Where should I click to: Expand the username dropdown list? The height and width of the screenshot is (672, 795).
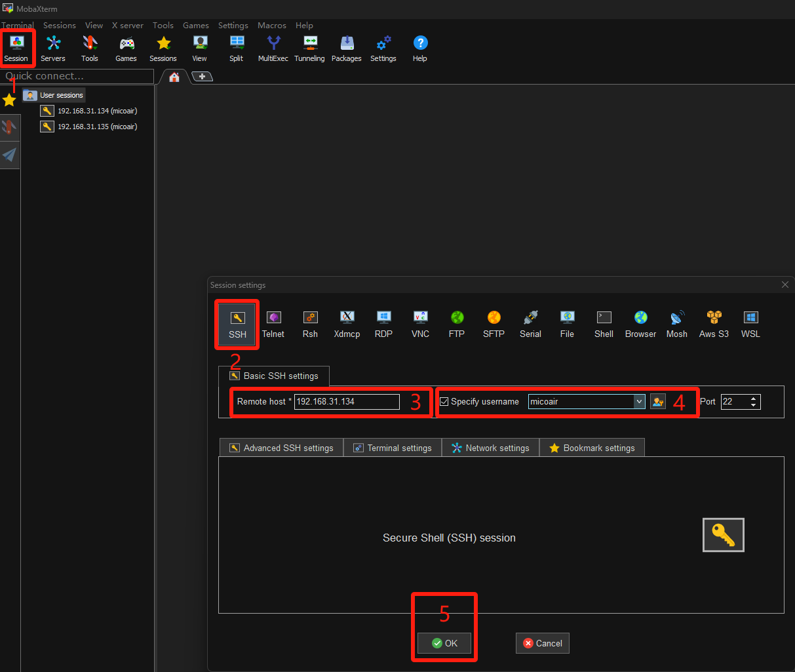click(639, 402)
